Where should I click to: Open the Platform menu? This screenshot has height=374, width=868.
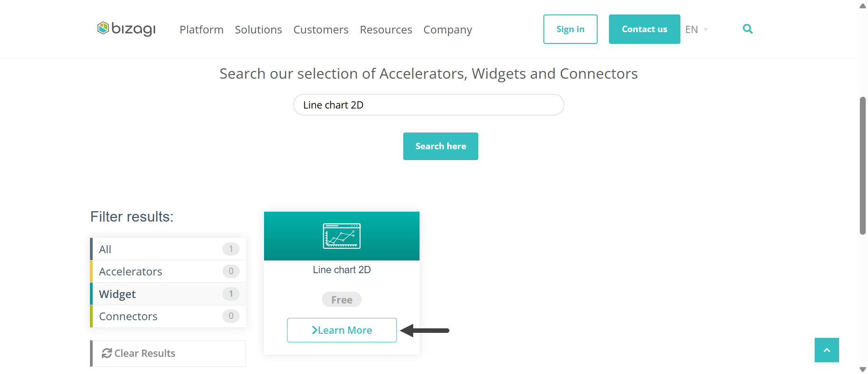(202, 29)
